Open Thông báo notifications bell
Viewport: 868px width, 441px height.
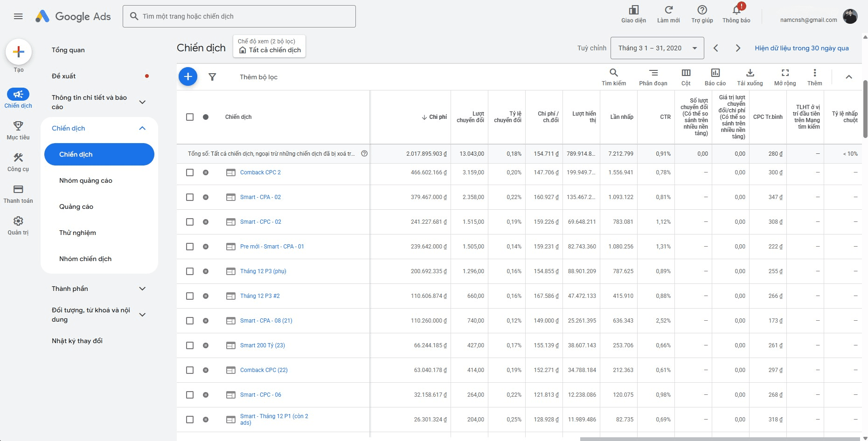click(x=736, y=14)
